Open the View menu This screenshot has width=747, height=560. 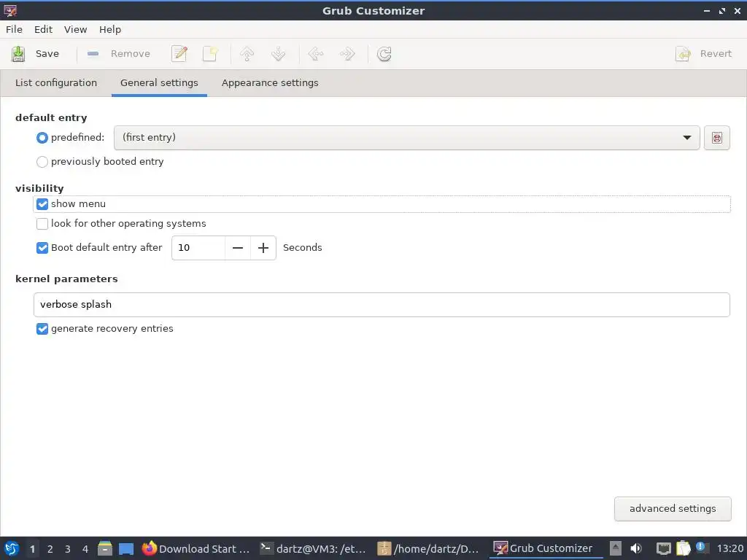pyautogui.click(x=76, y=29)
